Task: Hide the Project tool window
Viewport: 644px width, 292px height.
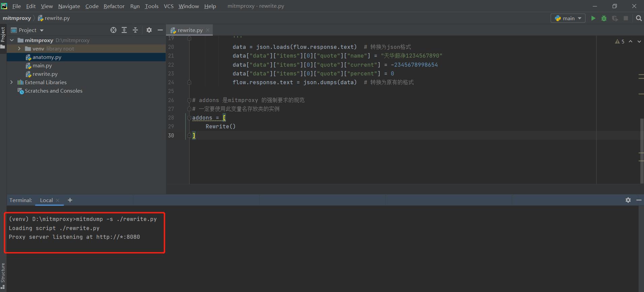Action: coord(160,30)
